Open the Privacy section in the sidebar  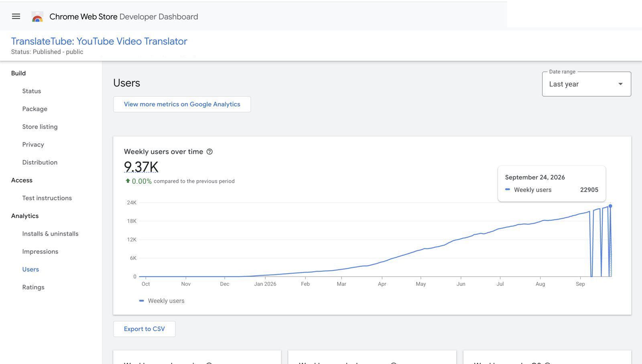[x=33, y=144]
